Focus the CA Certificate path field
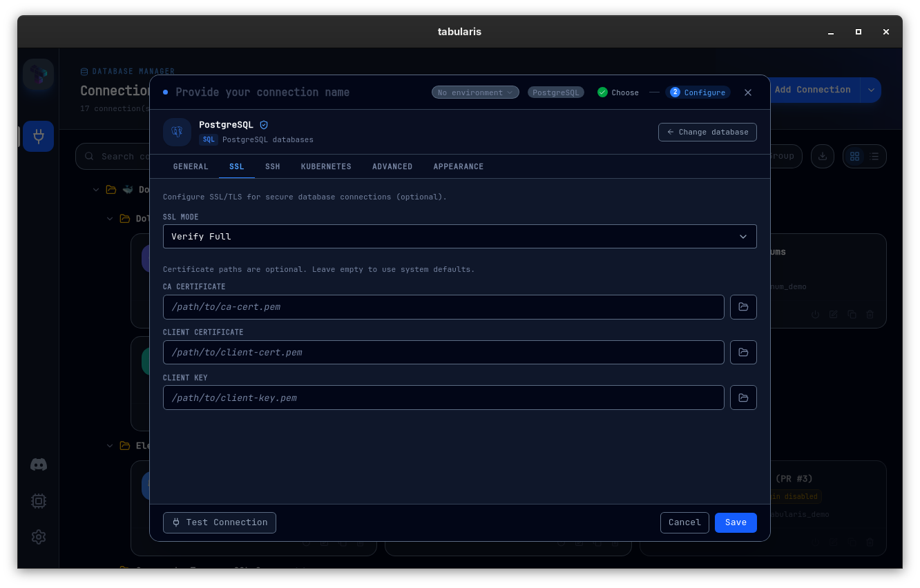 (443, 307)
